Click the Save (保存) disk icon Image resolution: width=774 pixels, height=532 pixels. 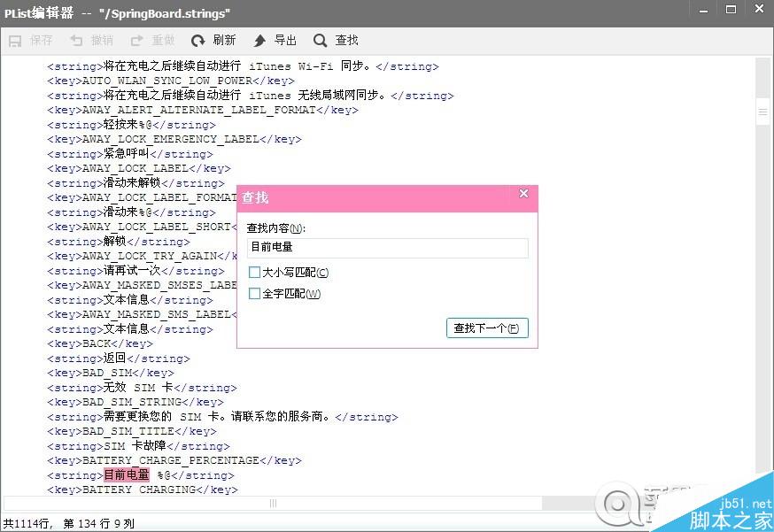tap(15, 41)
